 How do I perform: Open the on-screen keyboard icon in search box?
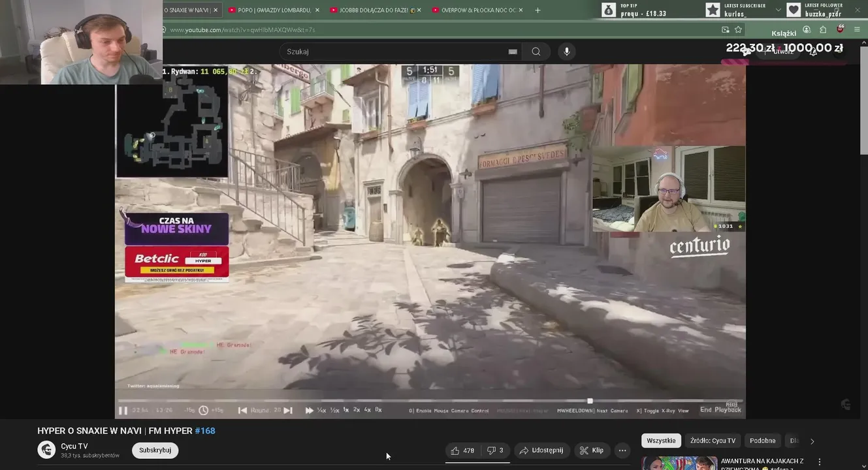point(513,52)
